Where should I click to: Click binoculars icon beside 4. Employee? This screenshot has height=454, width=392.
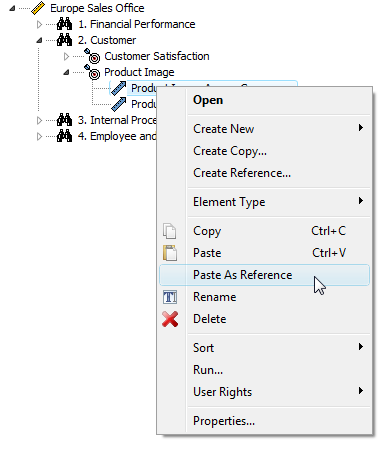pos(64,136)
